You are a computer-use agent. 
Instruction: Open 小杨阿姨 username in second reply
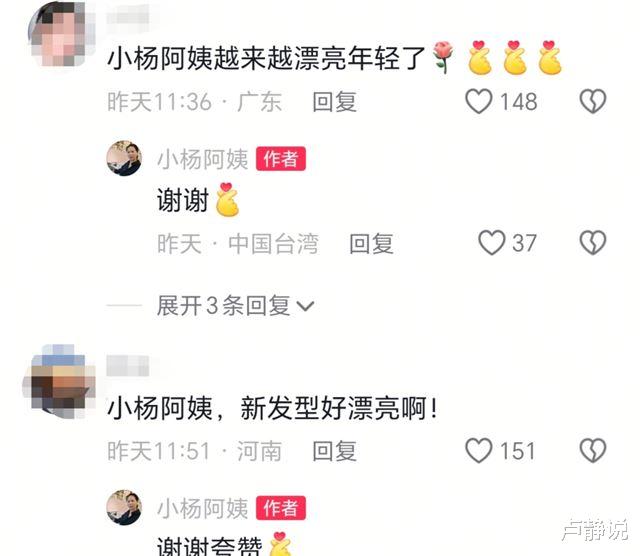pos(203,508)
